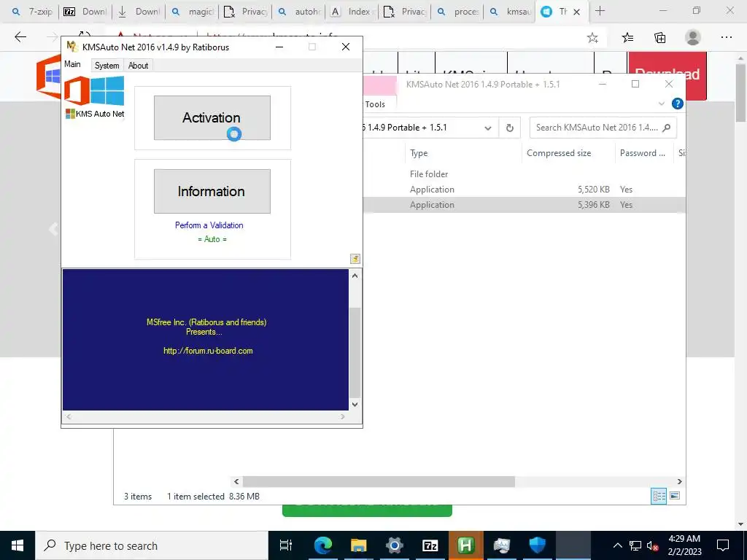Switch to the About tab in KMSAuto

click(138, 66)
